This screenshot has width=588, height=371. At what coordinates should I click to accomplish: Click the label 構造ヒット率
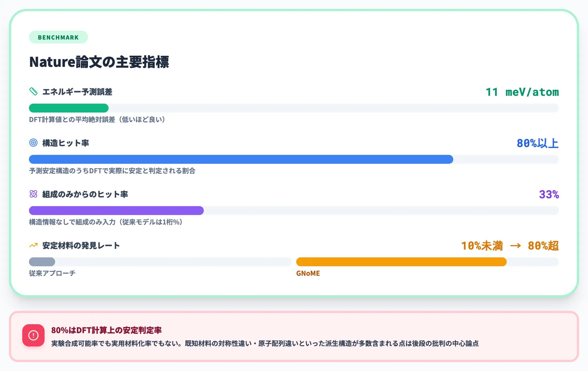(x=66, y=143)
